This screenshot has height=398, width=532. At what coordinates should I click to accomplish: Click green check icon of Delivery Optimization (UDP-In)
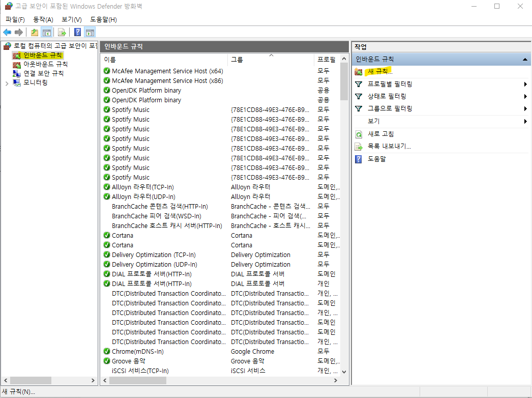(x=107, y=265)
